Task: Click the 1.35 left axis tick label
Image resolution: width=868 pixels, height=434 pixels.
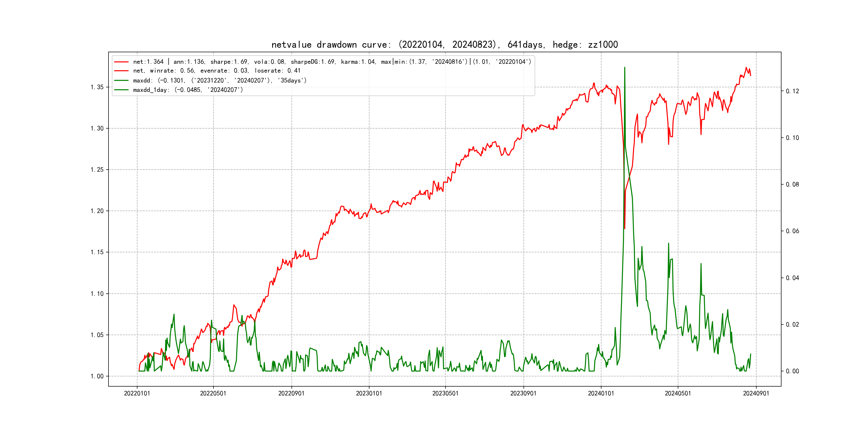Action: click(97, 87)
